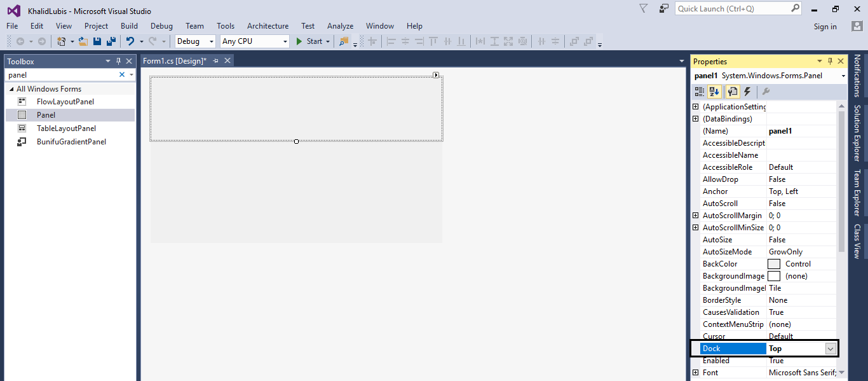The height and width of the screenshot is (381, 868).
Task: Select Categorized view in Properties panel
Action: pos(698,91)
